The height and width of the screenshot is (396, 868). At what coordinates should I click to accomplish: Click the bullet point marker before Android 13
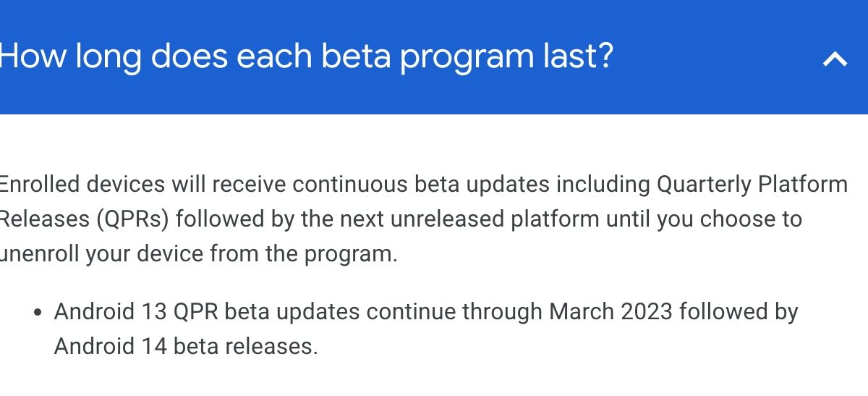pyautogui.click(x=38, y=313)
